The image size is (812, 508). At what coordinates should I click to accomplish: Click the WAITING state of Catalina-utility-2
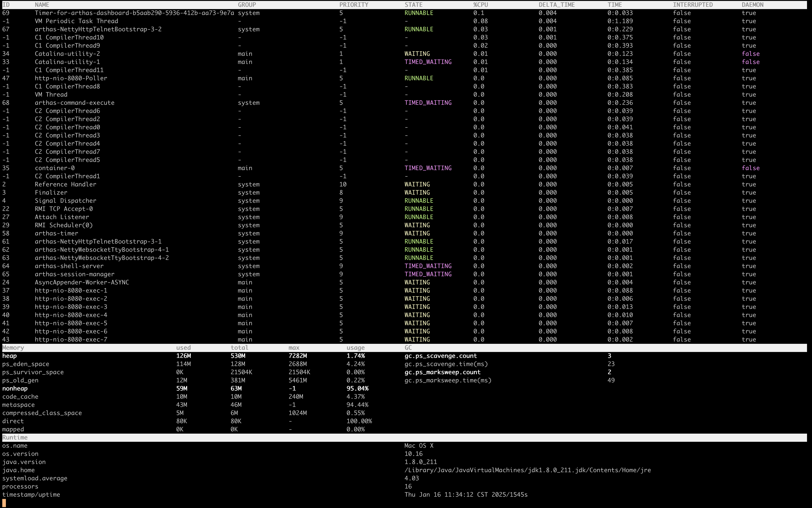pos(417,54)
